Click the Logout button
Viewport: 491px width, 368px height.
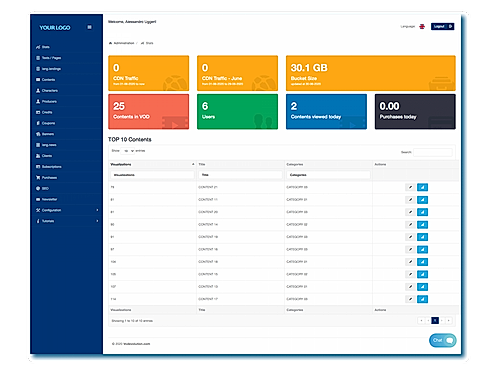pyautogui.click(x=442, y=26)
